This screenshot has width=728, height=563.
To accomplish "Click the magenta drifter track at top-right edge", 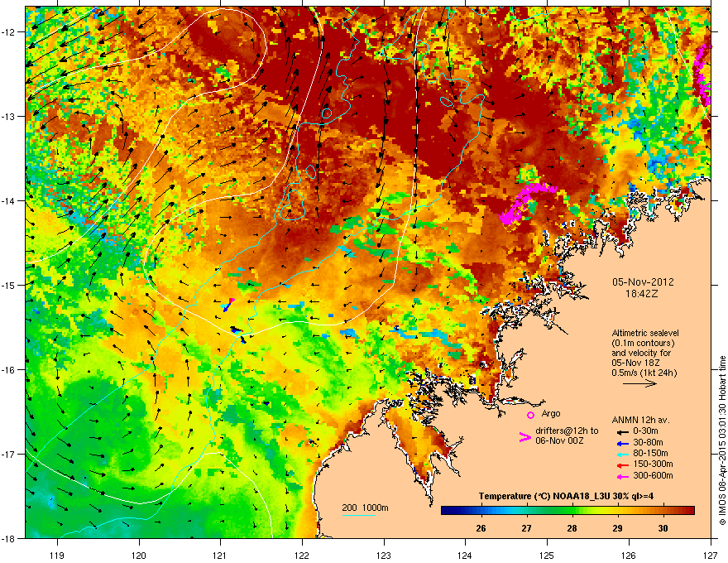I will [x=702, y=75].
